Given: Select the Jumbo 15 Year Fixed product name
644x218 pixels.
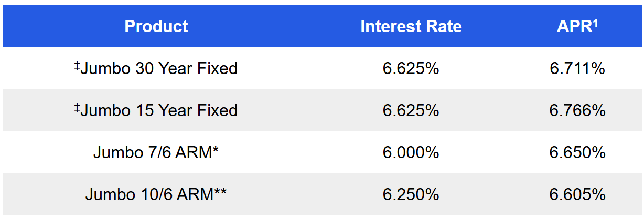Looking at the screenshot, I should click(159, 110).
